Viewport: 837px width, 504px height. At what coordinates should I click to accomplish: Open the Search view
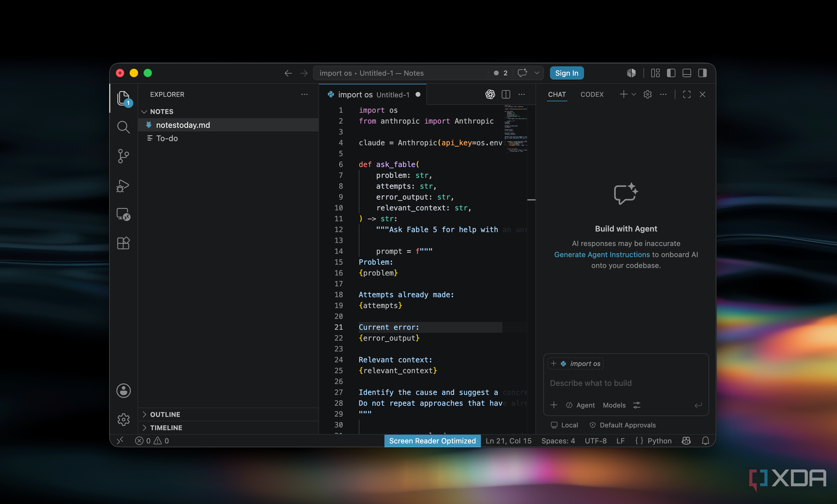point(123,128)
